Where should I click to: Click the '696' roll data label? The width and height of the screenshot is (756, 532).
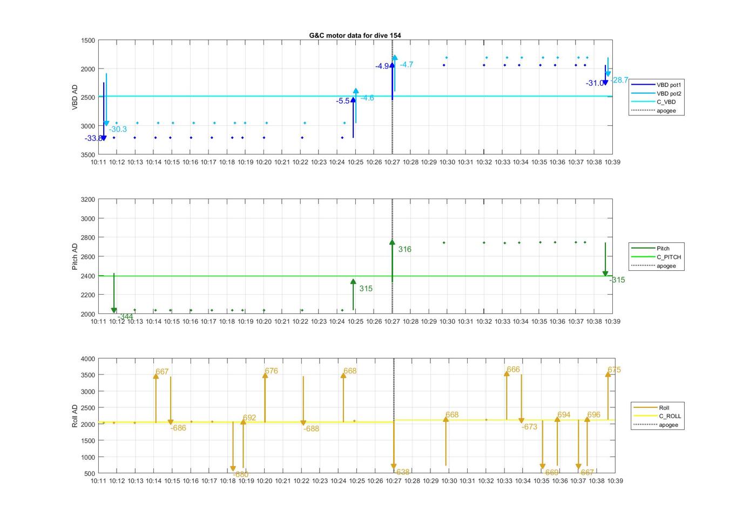pos(593,414)
